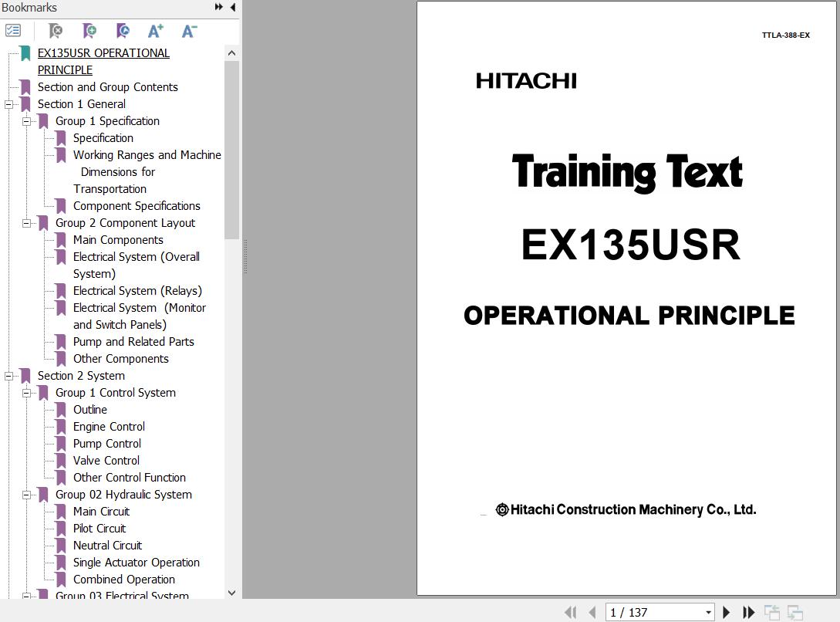Viewport: 840px width, 622px height.
Task: Collapse the Section 1 General node
Action: [x=8, y=104]
